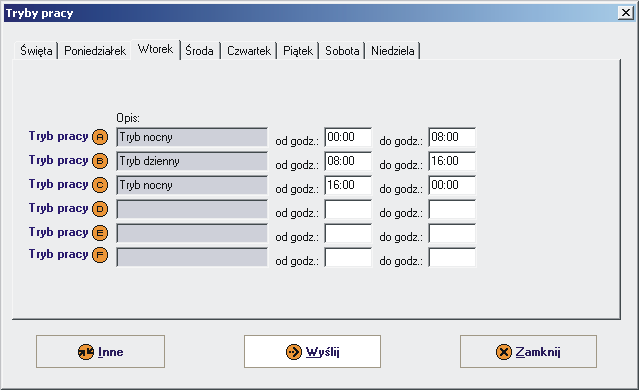
Task: Click od godz. field of Tryb pracy D
Action: (348, 209)
